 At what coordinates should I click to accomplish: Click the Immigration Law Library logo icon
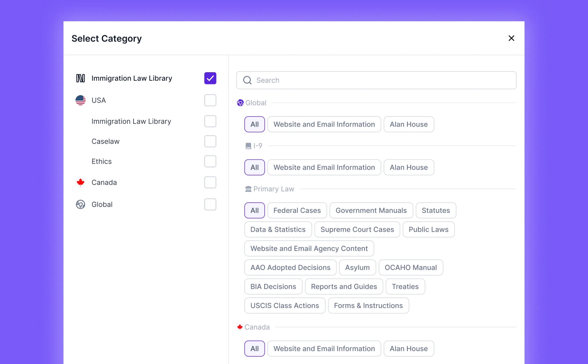[80, 78]
